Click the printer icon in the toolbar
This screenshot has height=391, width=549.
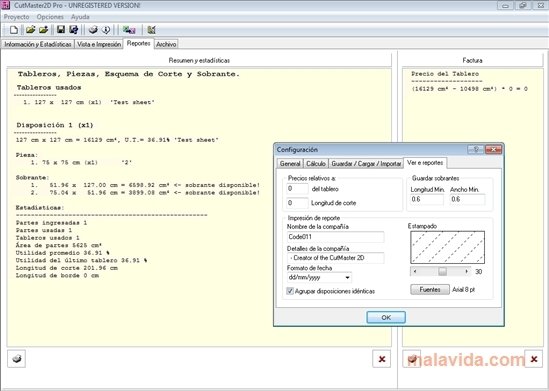tap(93, 30)
